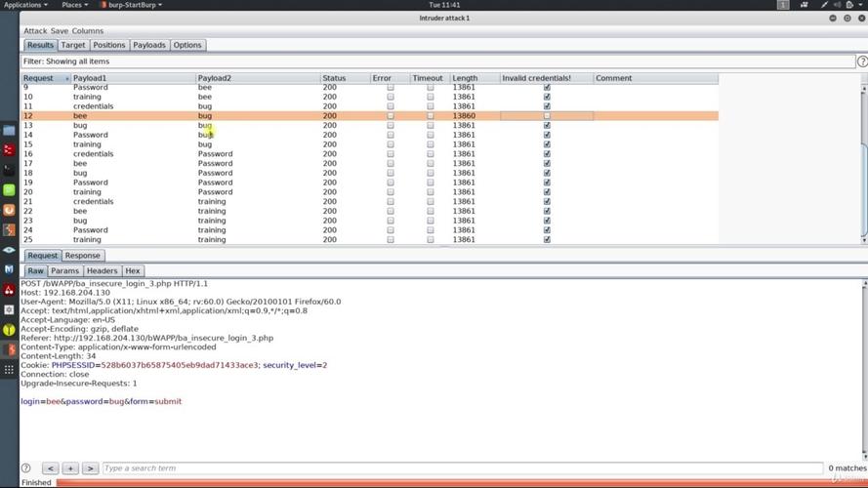Expand the Places menu in top bar
The image size is (868, 488).
pos(75,5)
